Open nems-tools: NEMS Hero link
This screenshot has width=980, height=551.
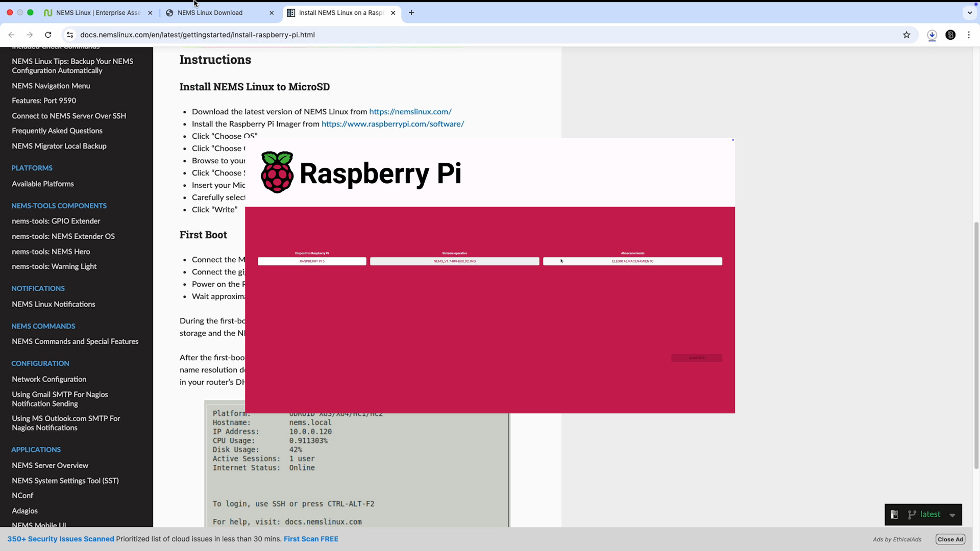pyautogui.click(x=51, y=252)
